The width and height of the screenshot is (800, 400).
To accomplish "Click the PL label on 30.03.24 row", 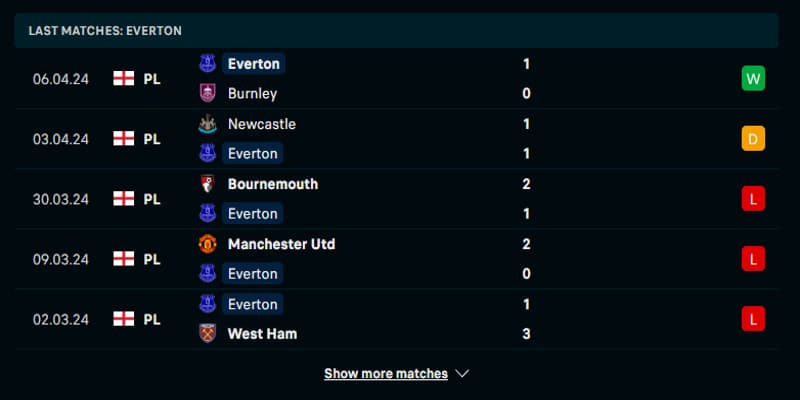I will pos(152,199).
